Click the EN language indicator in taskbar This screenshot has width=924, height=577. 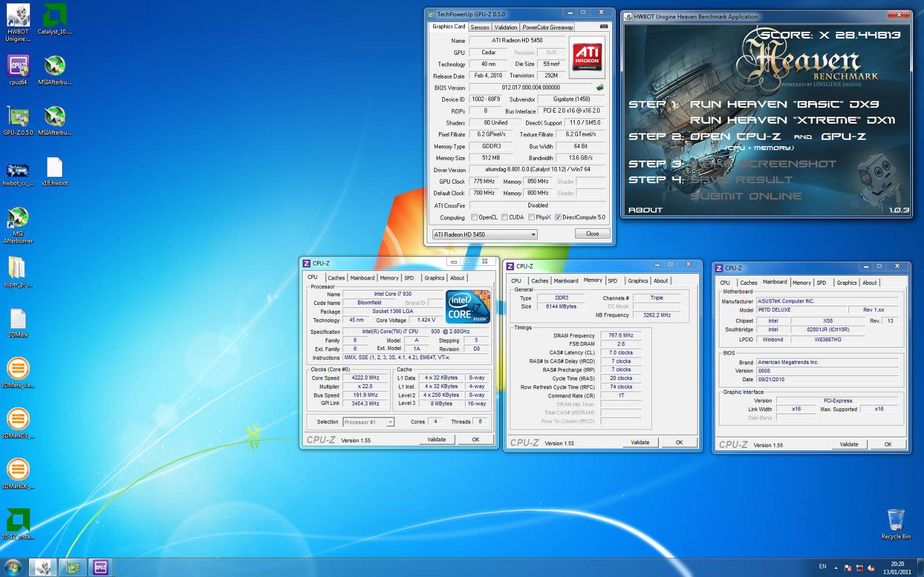[822, 567]
